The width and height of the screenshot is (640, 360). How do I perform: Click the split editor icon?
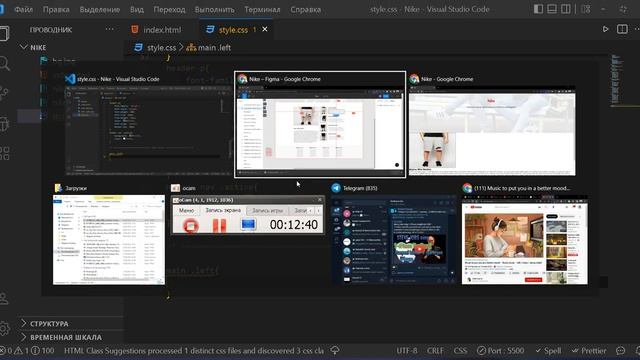[622, 29]
